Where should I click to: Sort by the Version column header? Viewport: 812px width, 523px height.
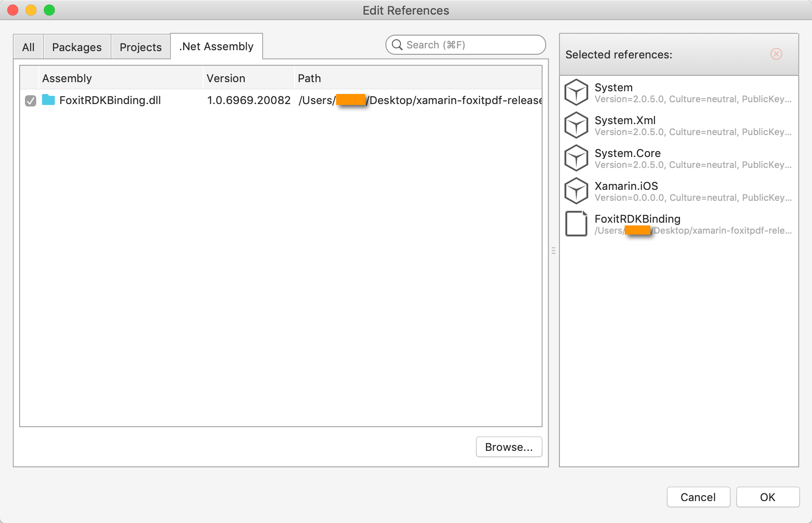249,78
